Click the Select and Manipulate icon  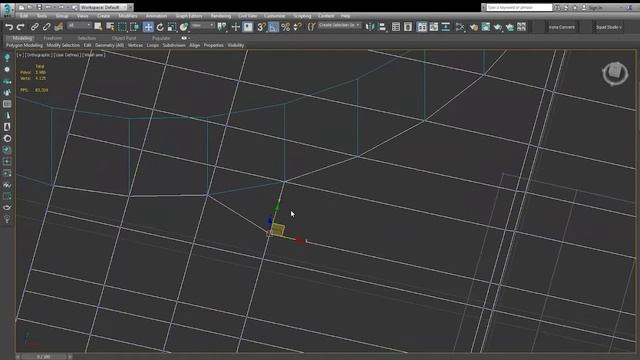236,27
